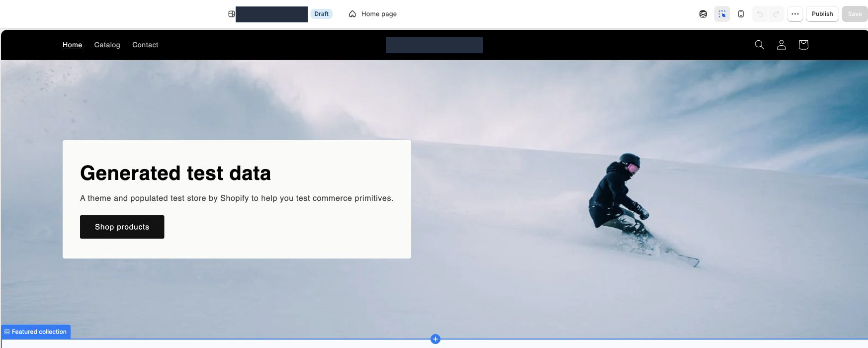Toggle the inspector selection tool
The image size is (868, 348).
click(722, 14)
